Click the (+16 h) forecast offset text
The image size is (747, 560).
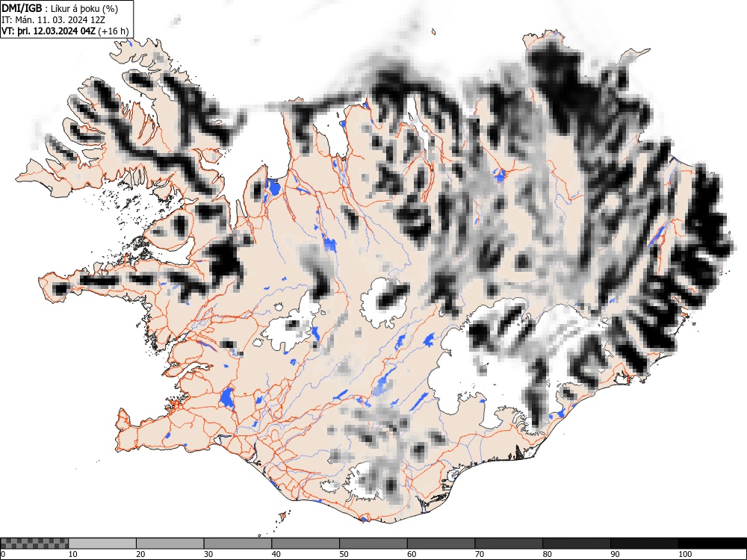pos(114,31)
